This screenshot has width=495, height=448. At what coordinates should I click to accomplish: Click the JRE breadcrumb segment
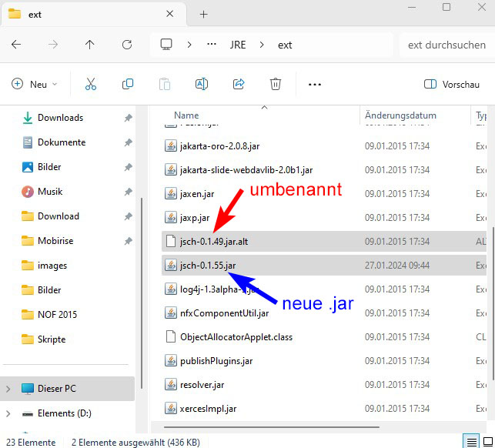tap(238, 45)
